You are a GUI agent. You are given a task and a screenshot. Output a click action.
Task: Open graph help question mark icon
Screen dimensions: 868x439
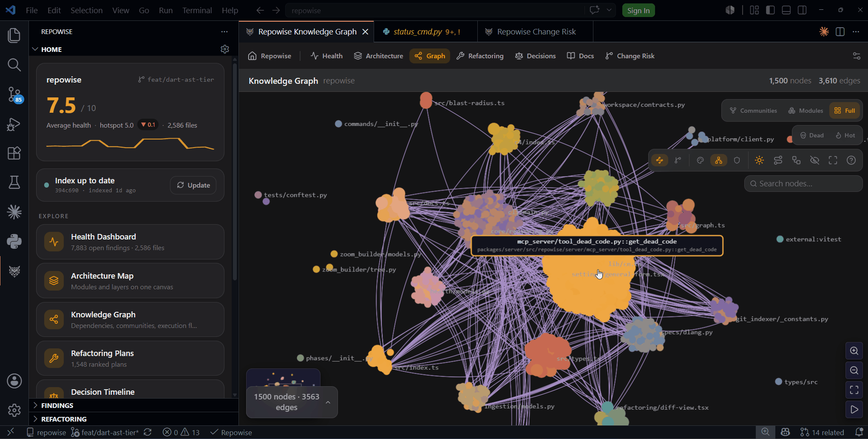click(x=851, y=160)
